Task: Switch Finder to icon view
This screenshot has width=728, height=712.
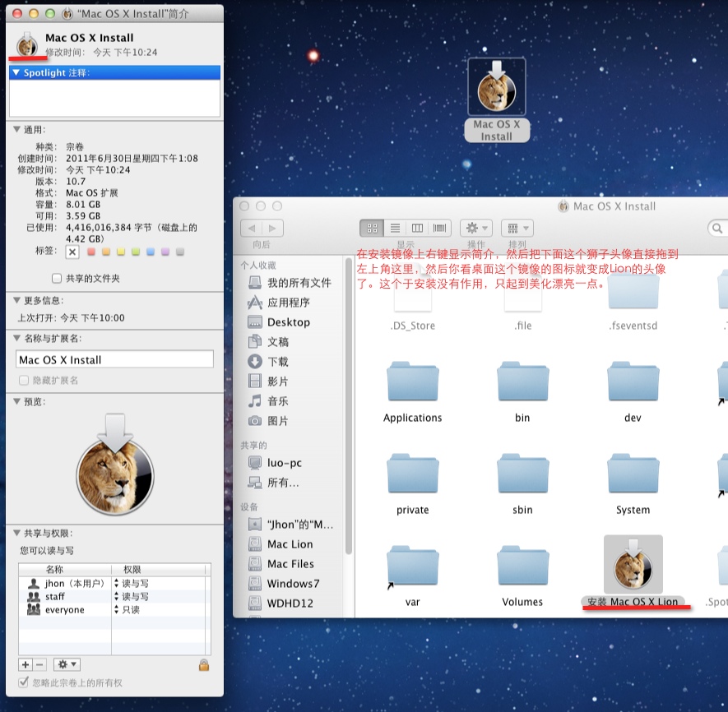Action: [372, 228]
